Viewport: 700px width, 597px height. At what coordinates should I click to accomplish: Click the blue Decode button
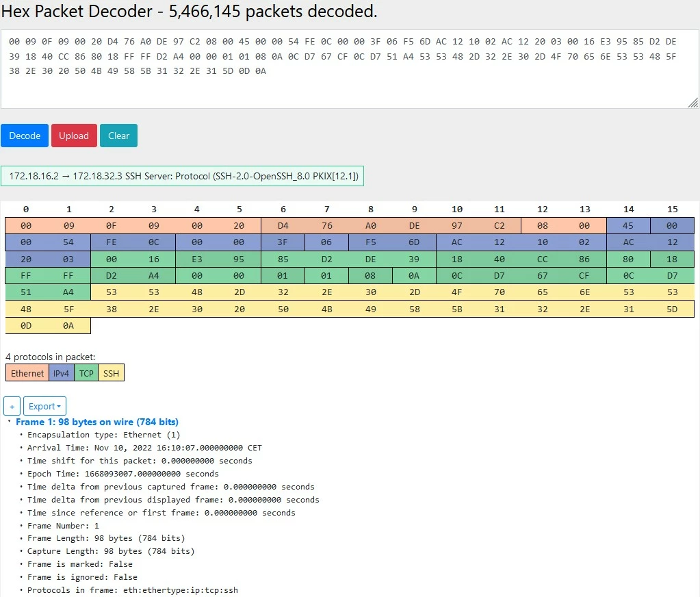25,136
